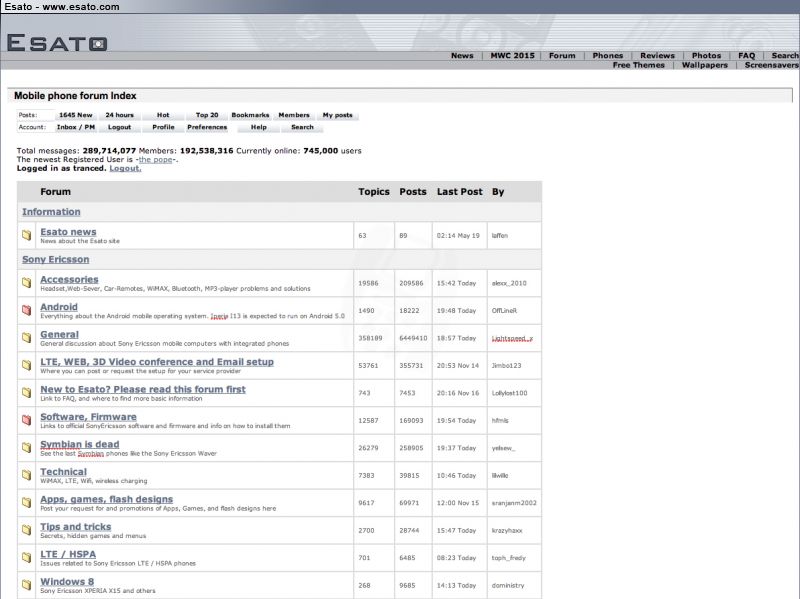Open Photos in the top navigation
The height and width of the screenshot is (599, 800).
click(706, 56)
